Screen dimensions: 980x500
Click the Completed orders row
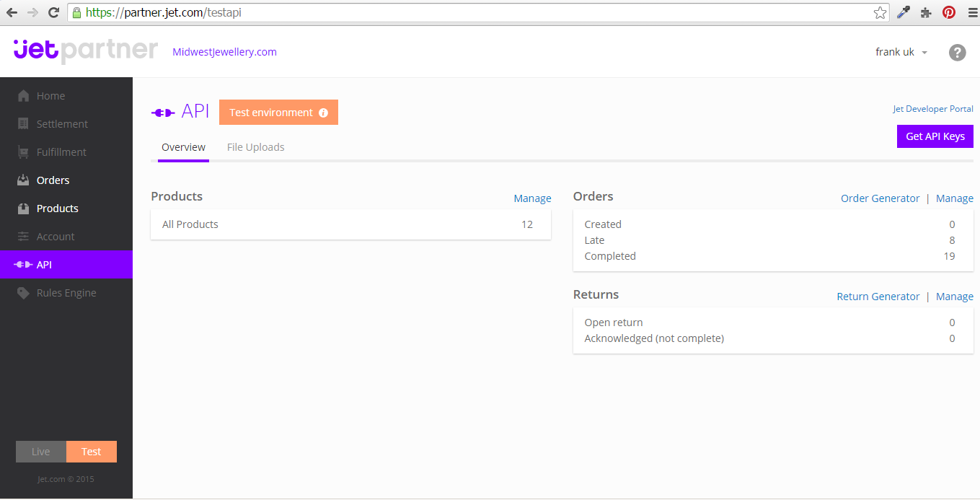pyautogui.click(x=773, y=256)
